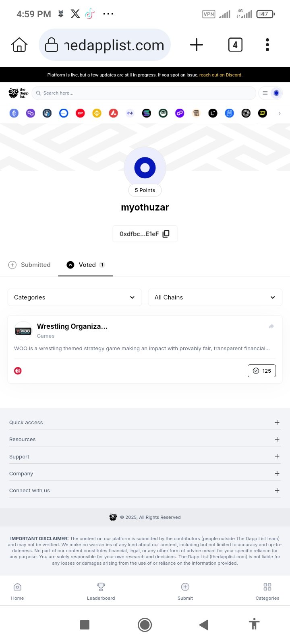The height and width of the screenshot is (644, 290).
Task: Select the BNB chain icon
Action: pyautogui.click(x=97, y=114)
